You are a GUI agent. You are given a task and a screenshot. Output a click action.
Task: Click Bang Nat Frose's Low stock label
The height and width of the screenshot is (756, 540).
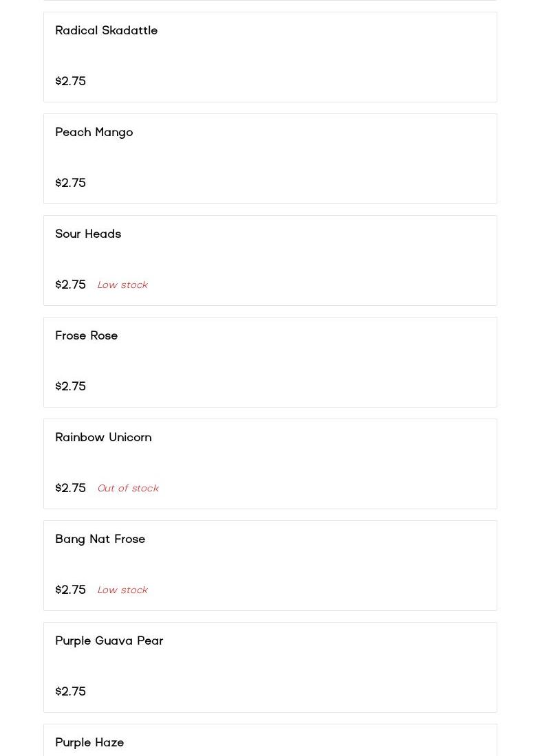point(122,590)
